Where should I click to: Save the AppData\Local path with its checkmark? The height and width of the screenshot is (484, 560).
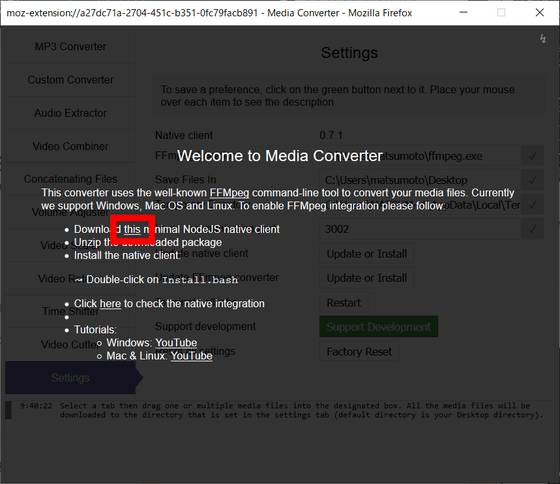(532, 205)
